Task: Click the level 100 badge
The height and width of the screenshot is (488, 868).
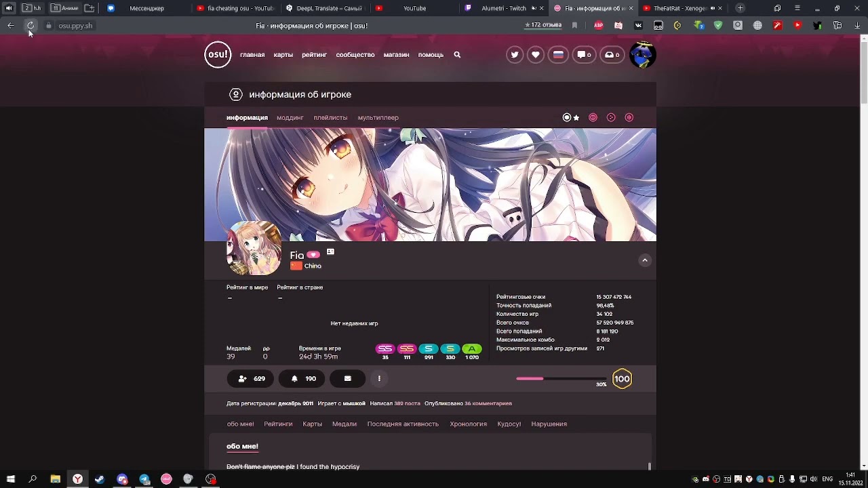Action: pyautogui.click(x=622, y=379)
